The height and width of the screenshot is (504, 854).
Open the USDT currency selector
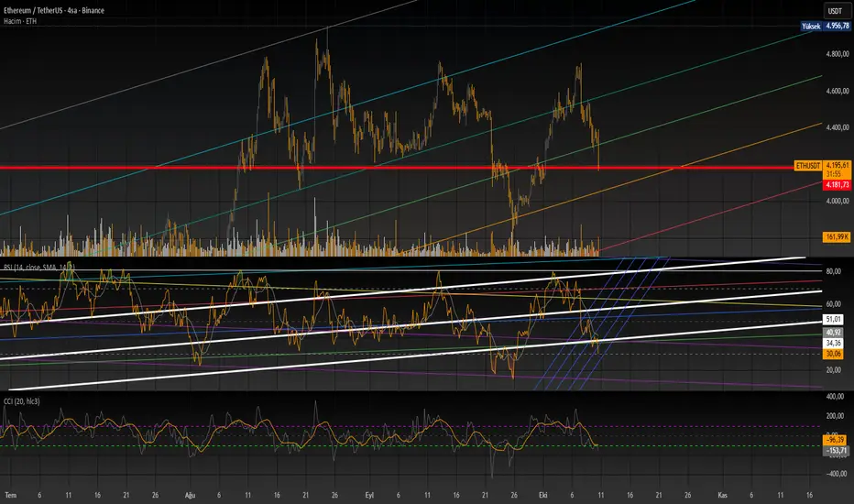pyautogui.click(x=836, y=10)
